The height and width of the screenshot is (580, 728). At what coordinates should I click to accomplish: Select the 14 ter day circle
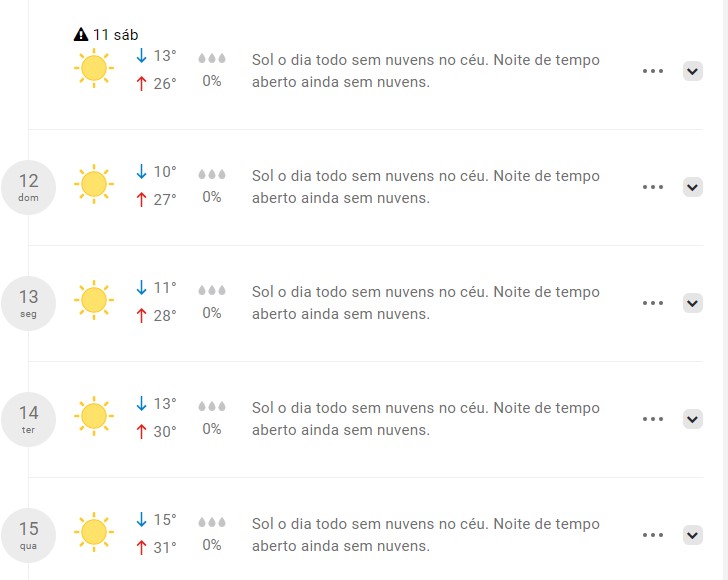(29, 419)
